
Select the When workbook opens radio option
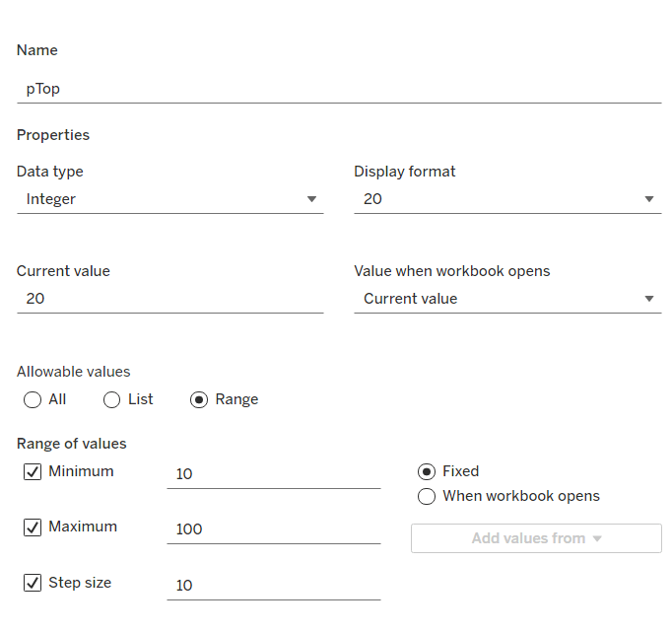click(x=427, y=497)
